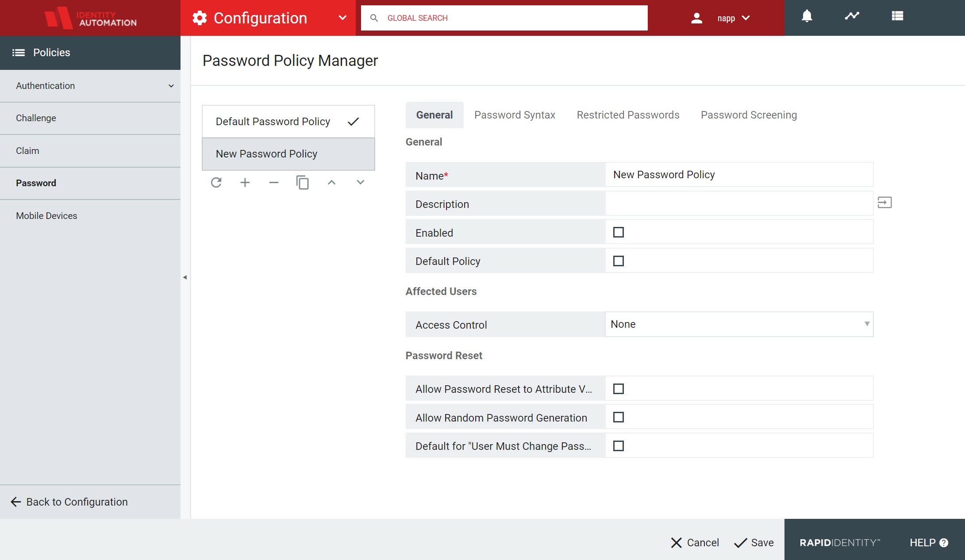Add a new password policy
The width and height of the screenshot is (965, 560).
(x=245, y=182)
